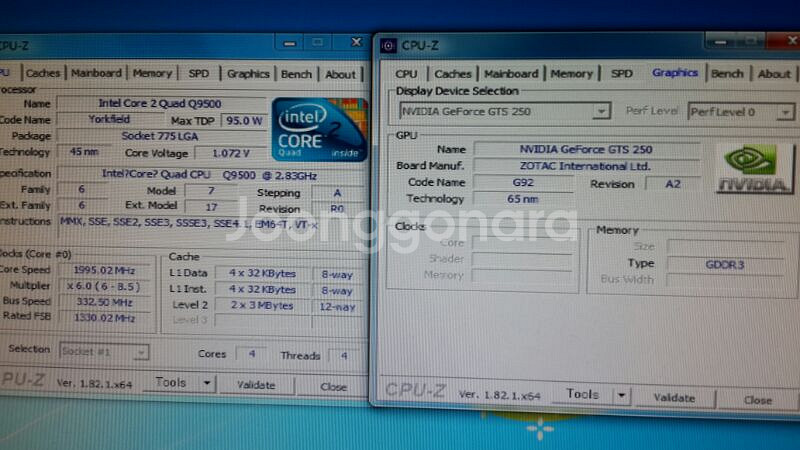
Task: Click the Intel Core 2 Quad logo
Action: tap(320, 131)
